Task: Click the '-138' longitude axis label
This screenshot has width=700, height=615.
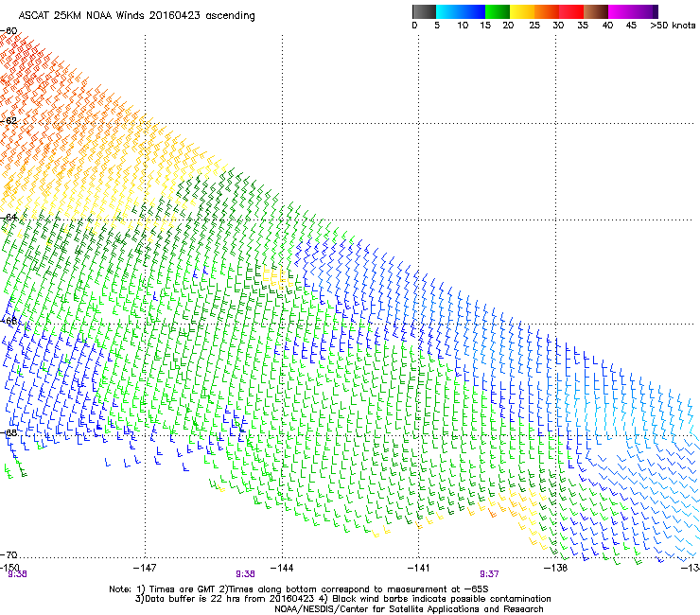Action: point(556,568)
